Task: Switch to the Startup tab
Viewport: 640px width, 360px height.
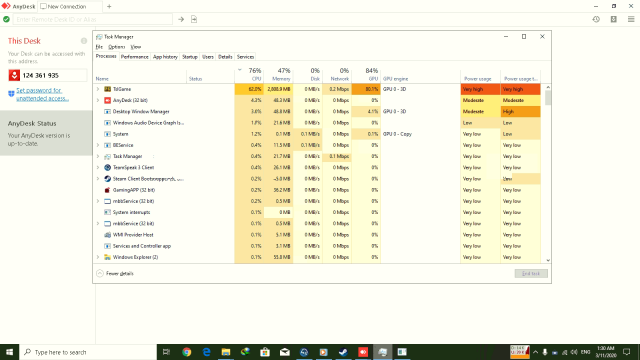Action: coord(189,57)
